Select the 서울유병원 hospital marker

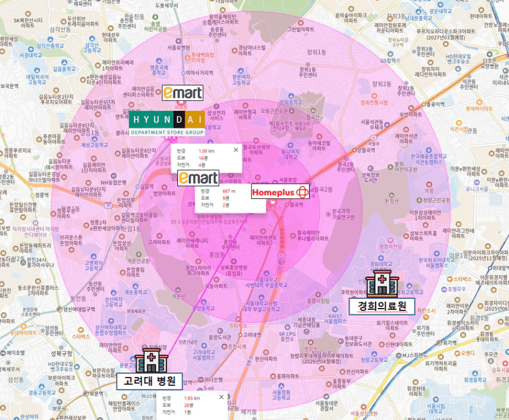pos(178,41)
